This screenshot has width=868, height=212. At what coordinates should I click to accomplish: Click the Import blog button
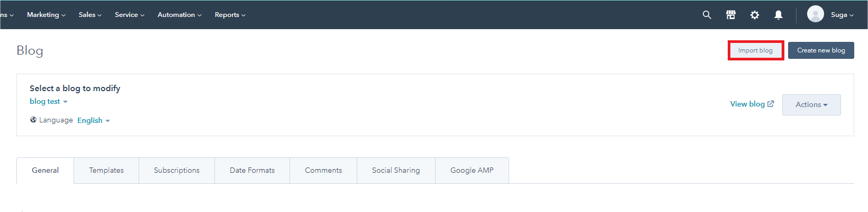coord(755,50)
